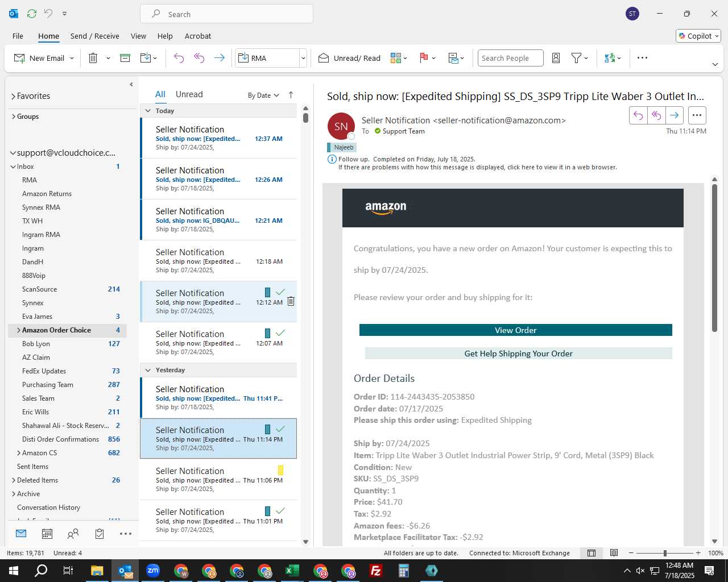Switch to Reading view in status bar
The width and height of the screenshot is (728, 582).
pyautogui.click(x=614, y=553)
